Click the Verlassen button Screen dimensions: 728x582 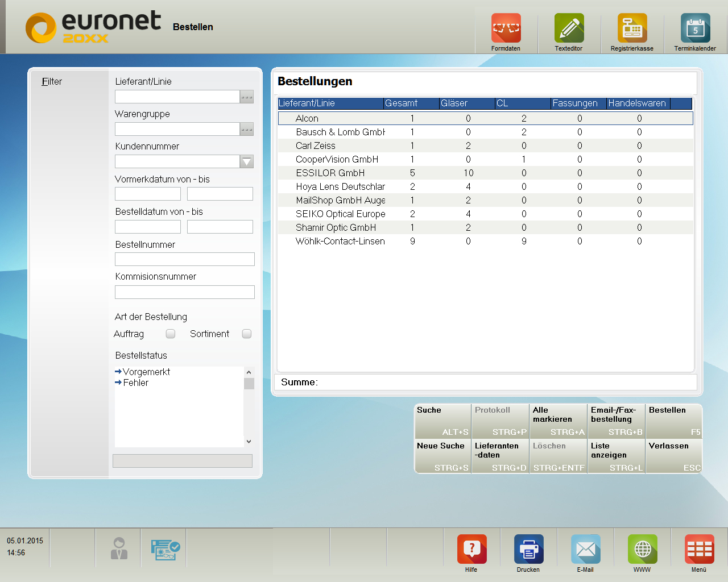(675, 456)
